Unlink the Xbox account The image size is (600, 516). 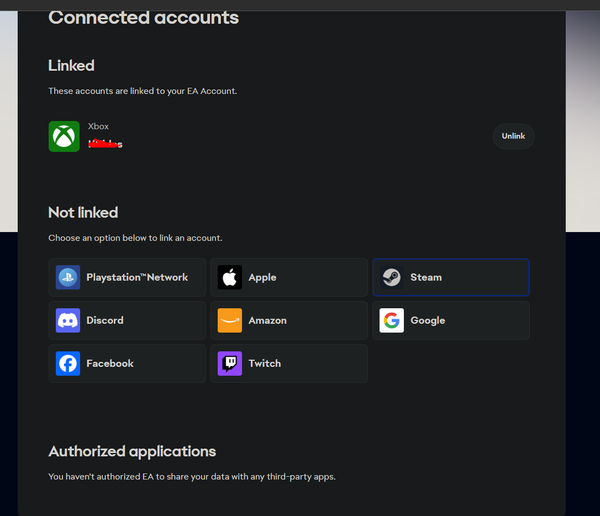(x=513, y=136)
